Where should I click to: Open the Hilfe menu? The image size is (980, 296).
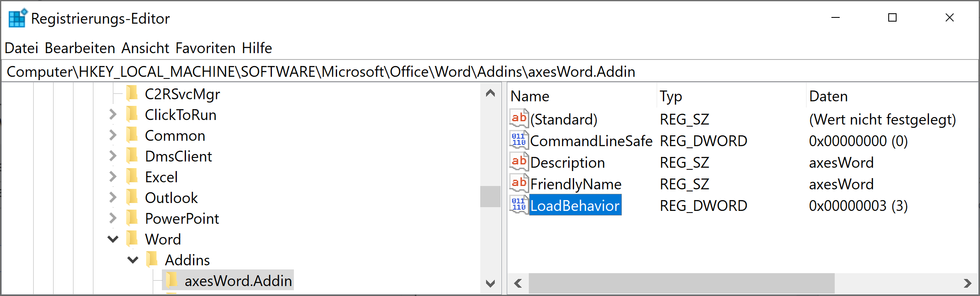click(257, 48)
